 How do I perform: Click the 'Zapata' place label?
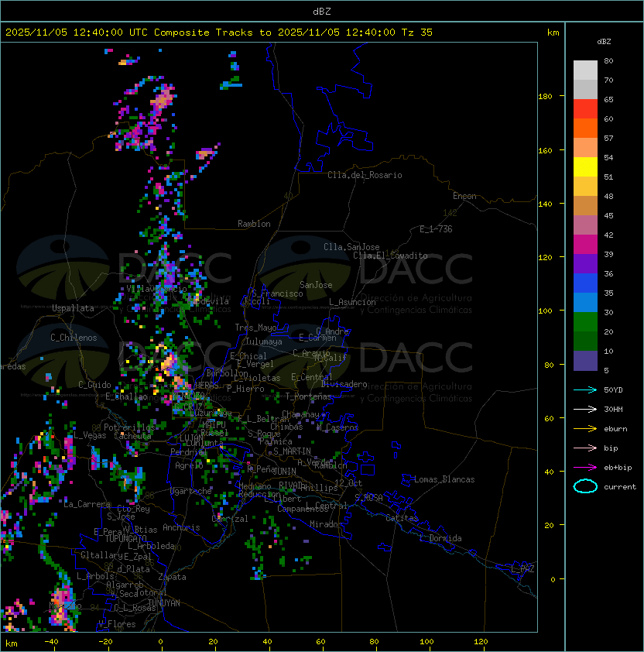pos(172,577)
